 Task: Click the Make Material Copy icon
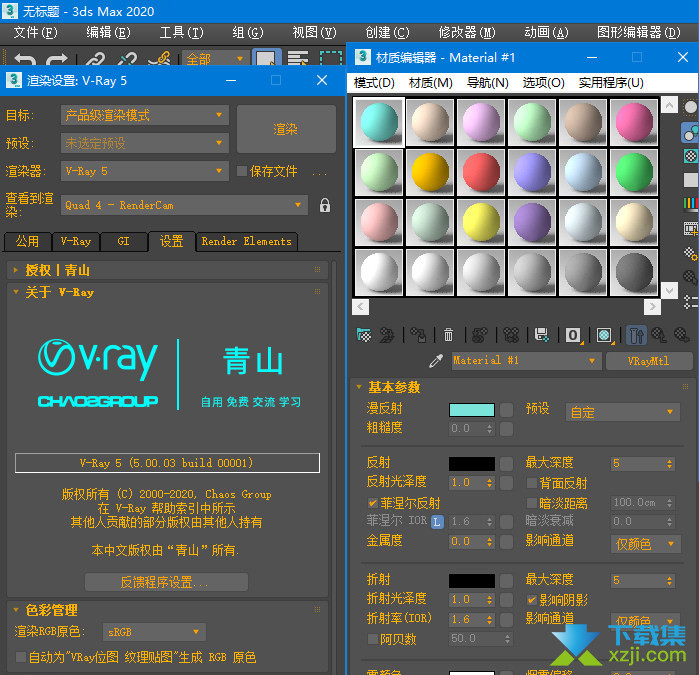click(x=480, y=334)
